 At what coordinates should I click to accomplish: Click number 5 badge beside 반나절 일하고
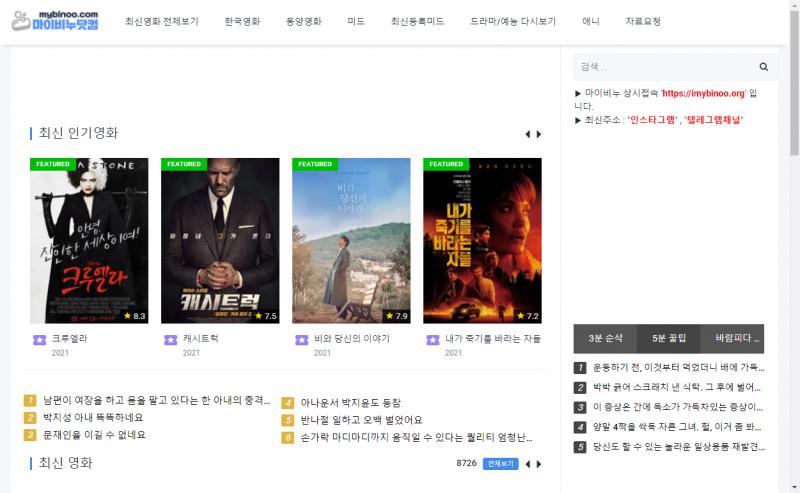coord(288,420)
